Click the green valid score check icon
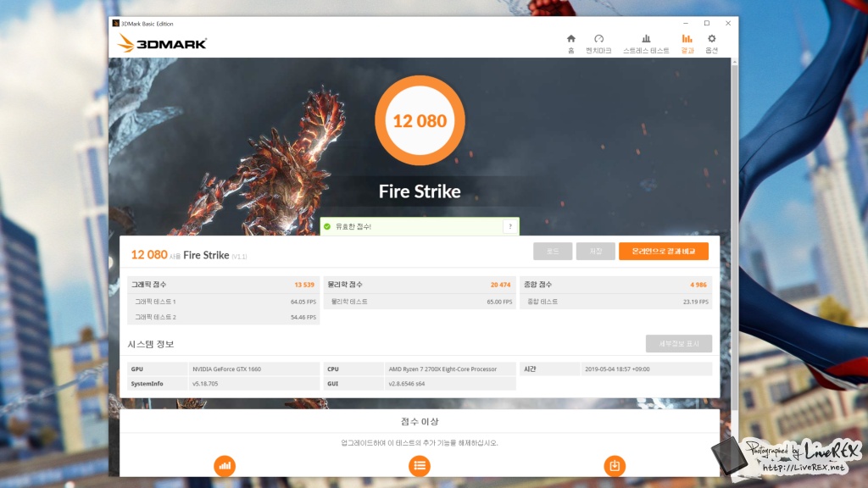Image resolution: width=868 pixels, height=488 pixels. coord(327,226)
